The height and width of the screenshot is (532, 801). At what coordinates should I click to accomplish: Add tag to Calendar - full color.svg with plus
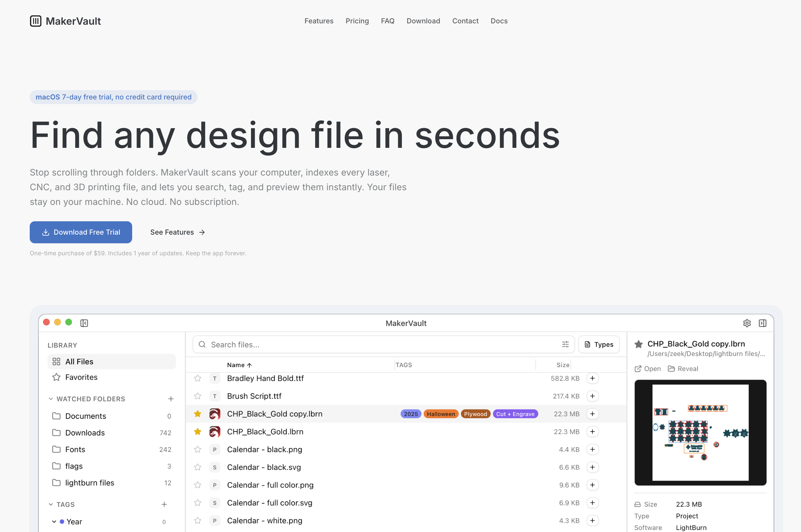point(592,503)
